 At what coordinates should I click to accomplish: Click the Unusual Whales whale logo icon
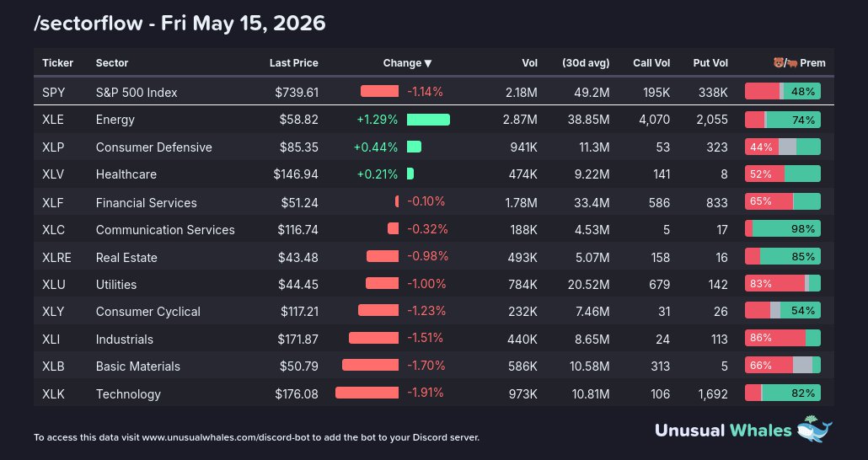click(814, 429)
